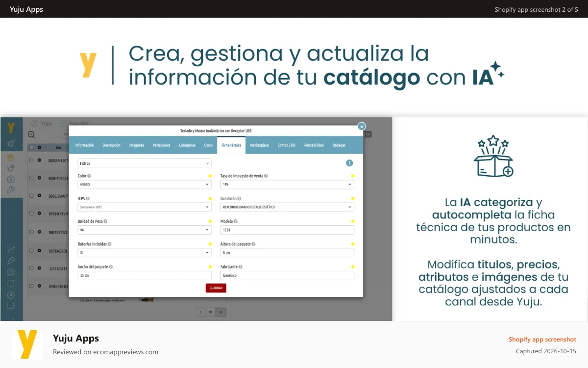Click the logout icon in sidebar
588x368 pixels.
pyautogui.click(x=11, y=306)
